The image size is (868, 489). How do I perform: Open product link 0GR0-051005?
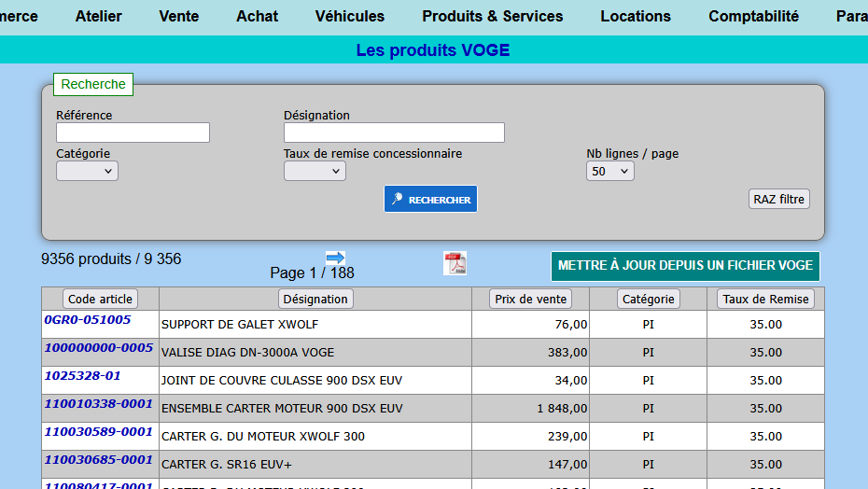(88, 320)
